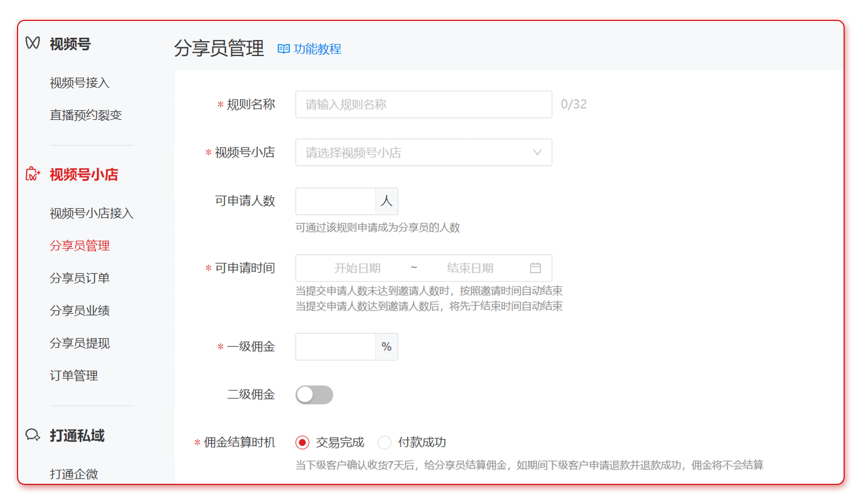Click the dropdown chevron in 视频号小店 selector
This screenshot has width=861, height=504.
coord(537,153)
